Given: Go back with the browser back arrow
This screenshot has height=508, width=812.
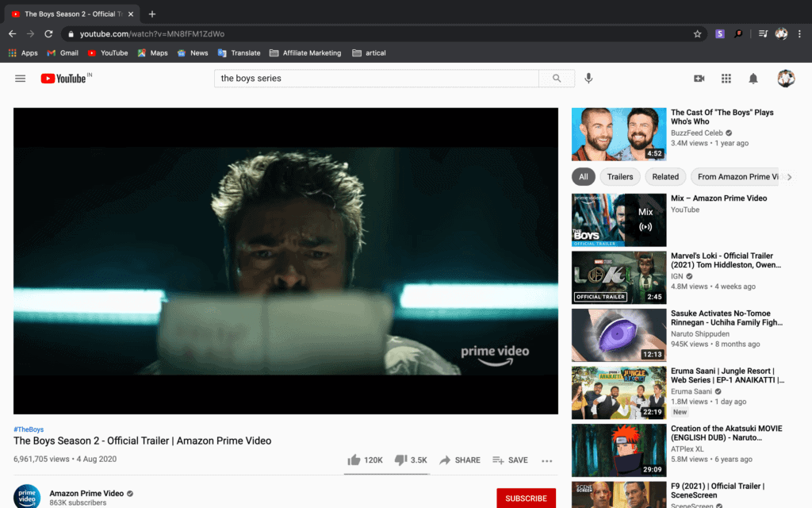Looking at the screenshot, I should pyautogui.click(x=13, y=33).
